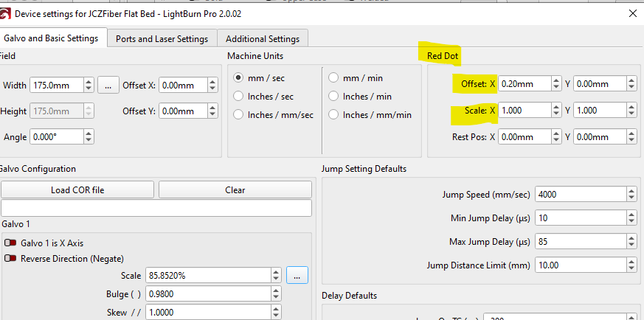Close the Device settings window
The image size is (644, 320).
631,13
